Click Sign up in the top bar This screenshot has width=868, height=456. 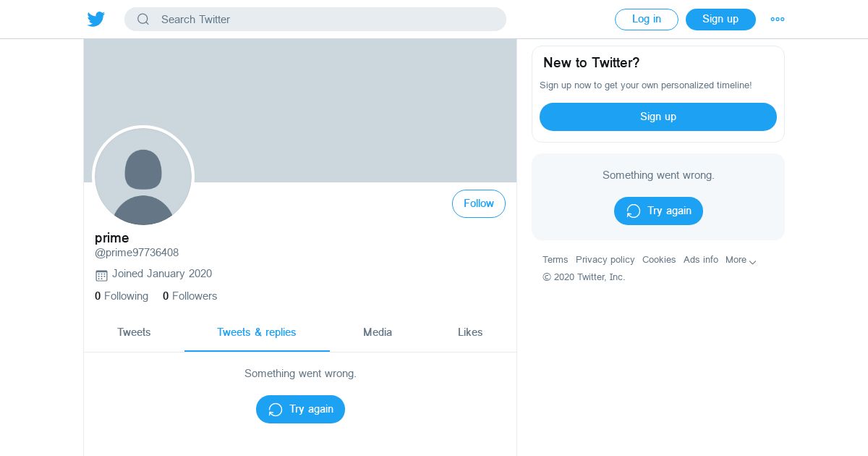[720, 20]
